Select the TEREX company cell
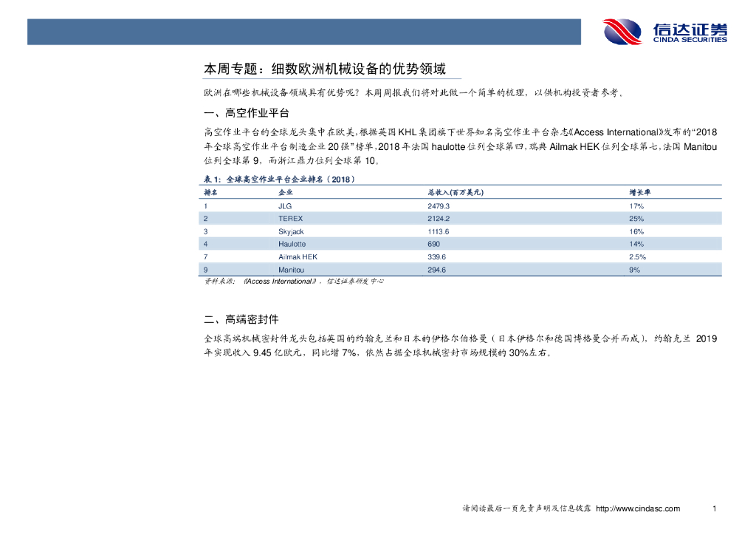 [290, 219]
